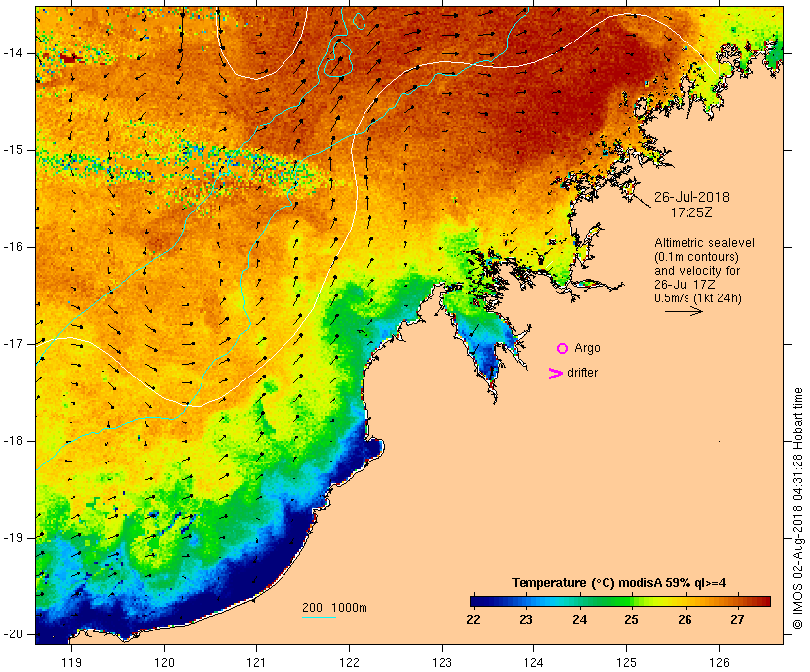Viewport: 810px width, 672px height.
Task: Click the colorbar tick label '22'
Action: pos(473,620)
